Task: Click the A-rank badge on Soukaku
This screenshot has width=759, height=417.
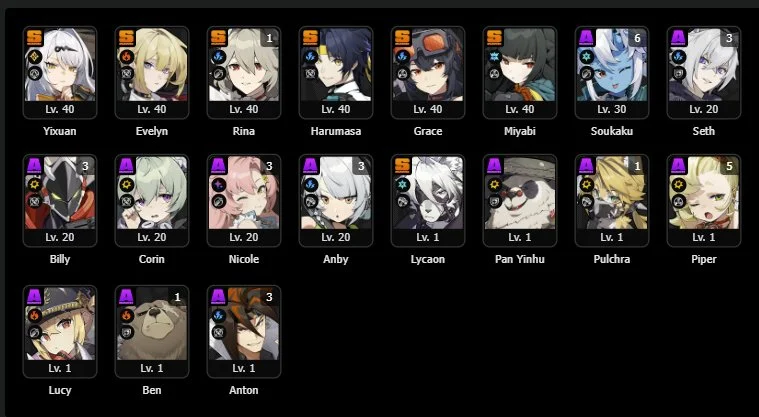Action: 586,37
